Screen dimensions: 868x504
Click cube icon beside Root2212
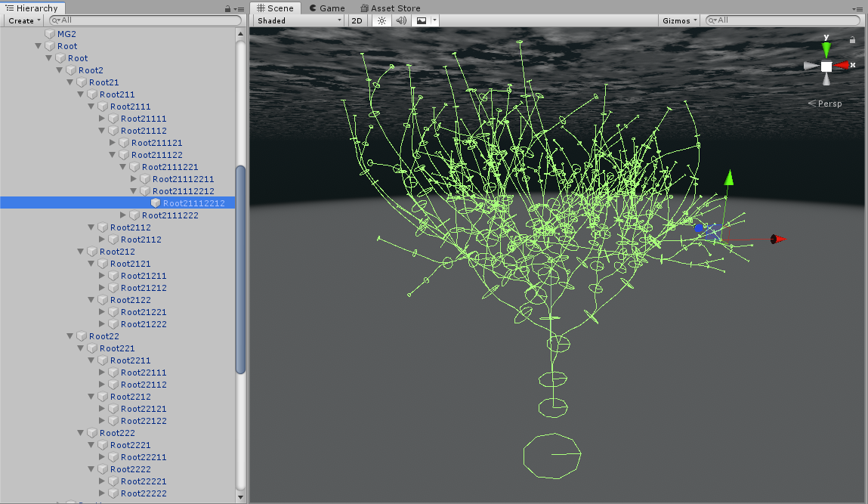pos(103,397)
